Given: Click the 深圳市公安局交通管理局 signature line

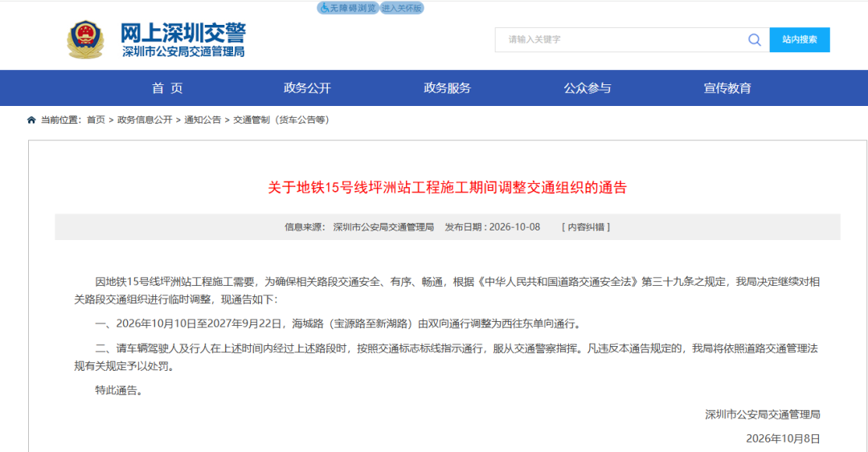Looking at the screenshot, I should [763, 414].
